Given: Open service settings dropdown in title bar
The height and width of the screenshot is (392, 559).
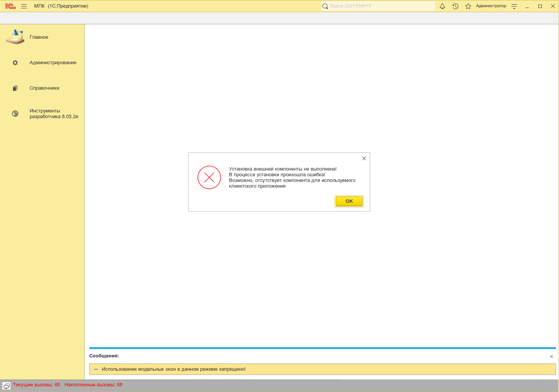Looking at the screenshot, I should click(514, 6).
